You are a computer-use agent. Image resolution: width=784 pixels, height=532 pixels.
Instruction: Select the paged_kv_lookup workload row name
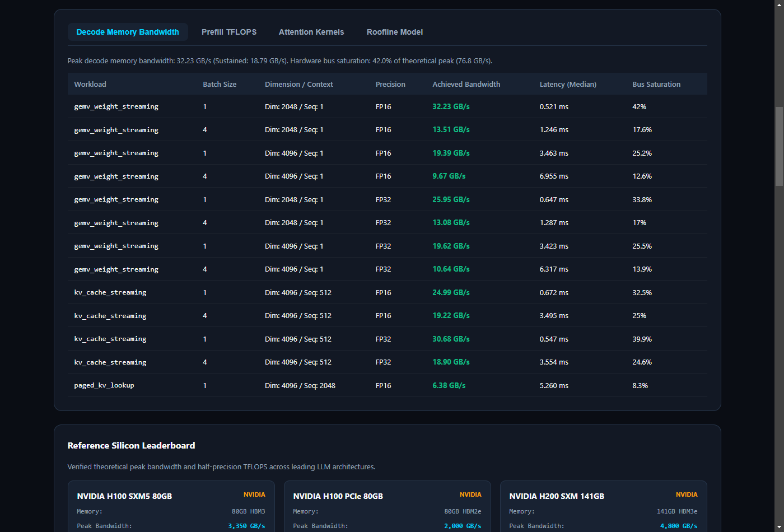[x=104, y=385]
